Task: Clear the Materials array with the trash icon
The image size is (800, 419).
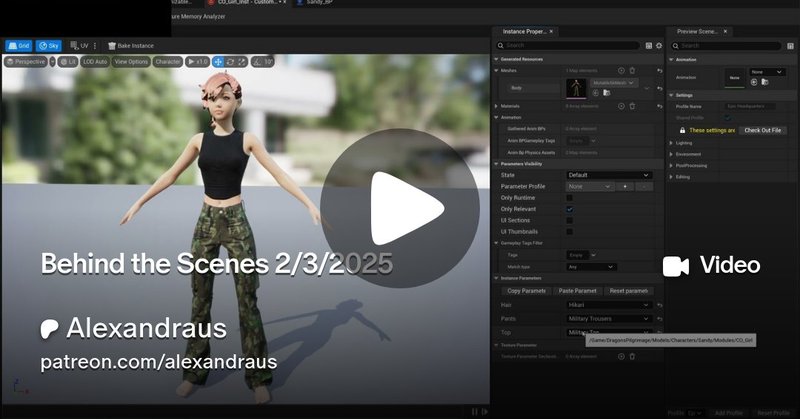Action: tap(632, 106)
